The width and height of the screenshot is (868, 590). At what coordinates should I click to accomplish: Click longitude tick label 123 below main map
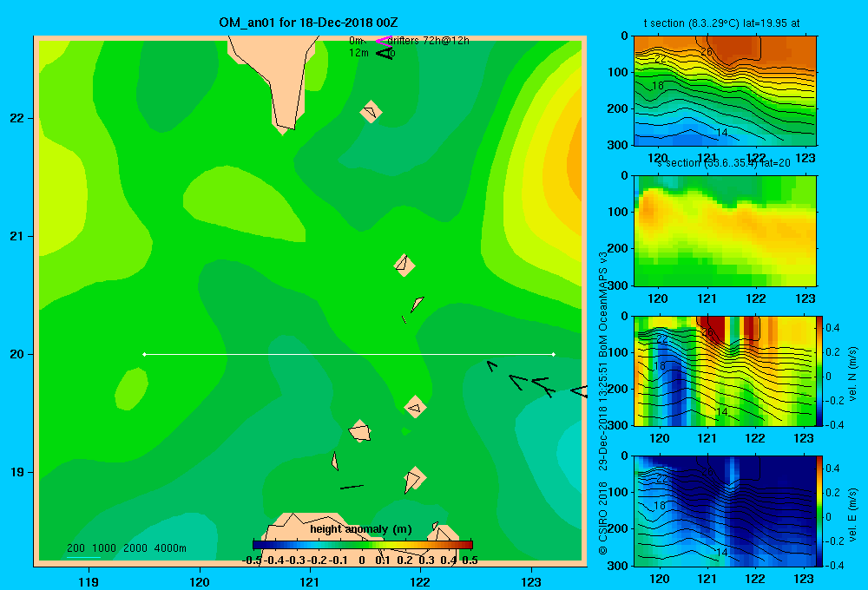click(531, 581)
